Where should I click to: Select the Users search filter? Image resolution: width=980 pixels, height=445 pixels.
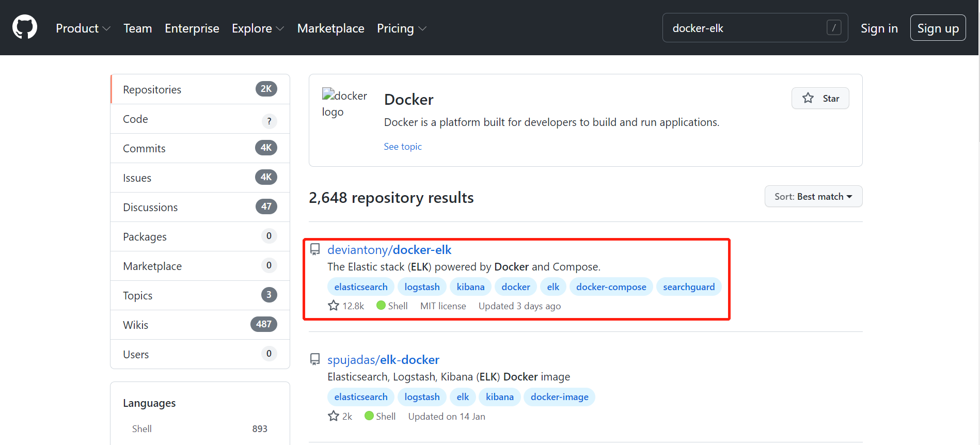[x=200, y=354]
